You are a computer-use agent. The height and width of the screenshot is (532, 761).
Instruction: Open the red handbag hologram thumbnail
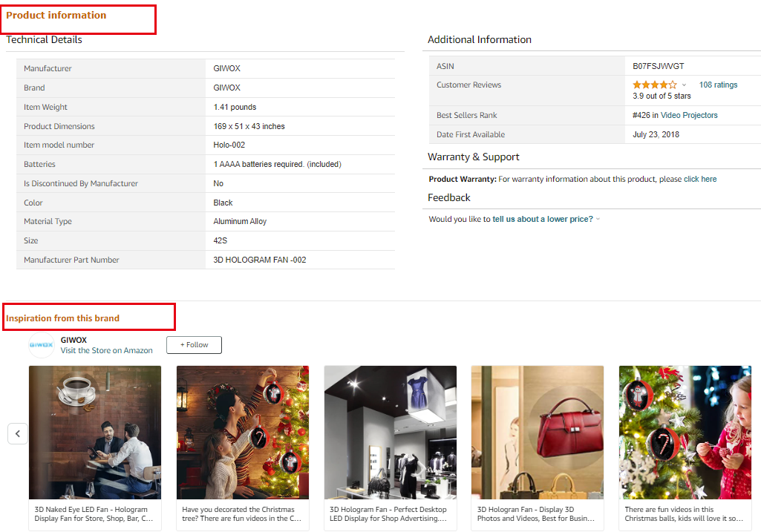(x=538, y=433)
